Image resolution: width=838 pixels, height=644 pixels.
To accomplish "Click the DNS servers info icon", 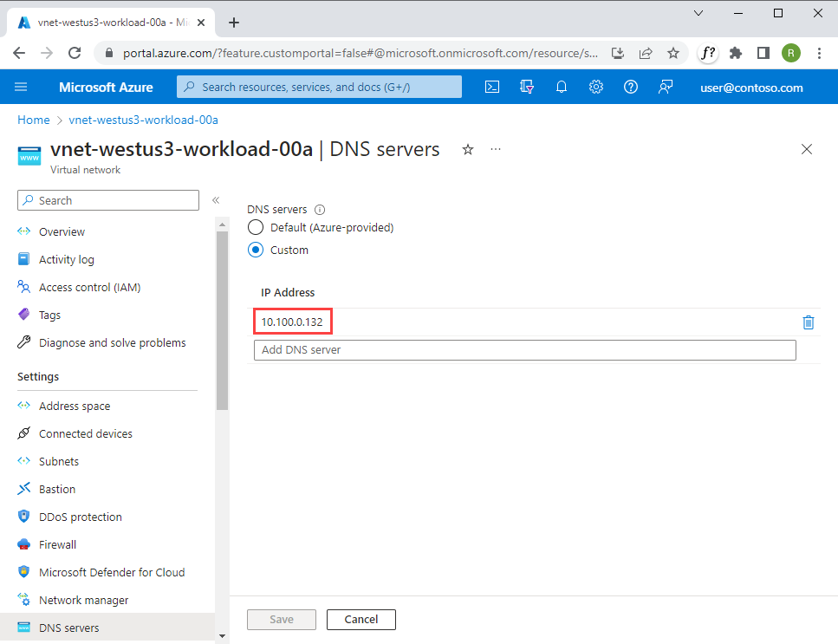I will coord(320,210).
